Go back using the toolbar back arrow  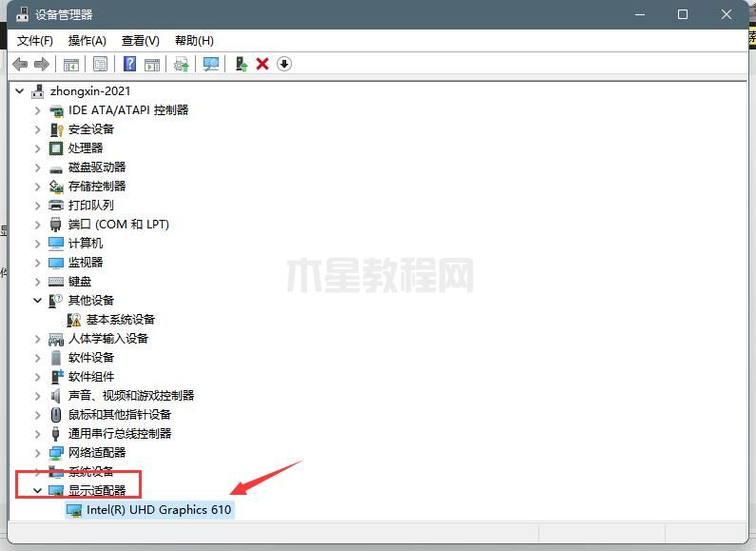[20, 64]
